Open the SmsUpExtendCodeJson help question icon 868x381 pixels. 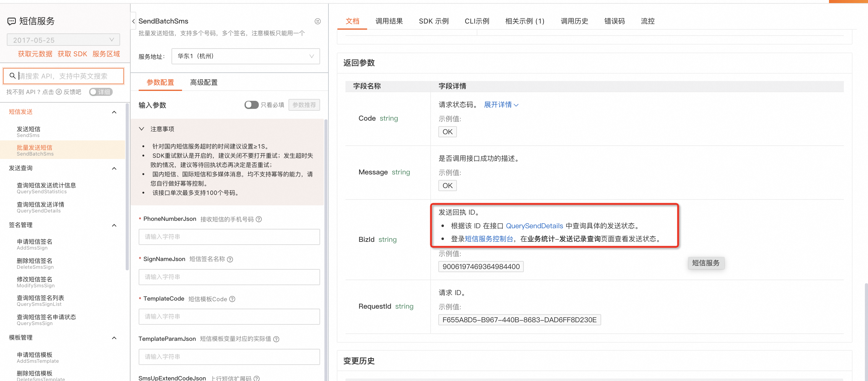pyautogui.click(x=256, y=378)
